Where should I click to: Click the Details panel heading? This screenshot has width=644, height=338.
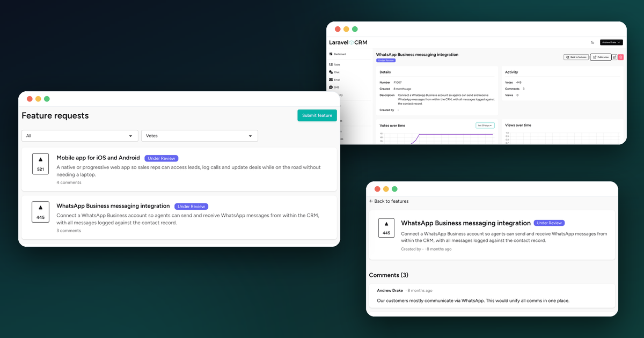[x=385, y=72]
